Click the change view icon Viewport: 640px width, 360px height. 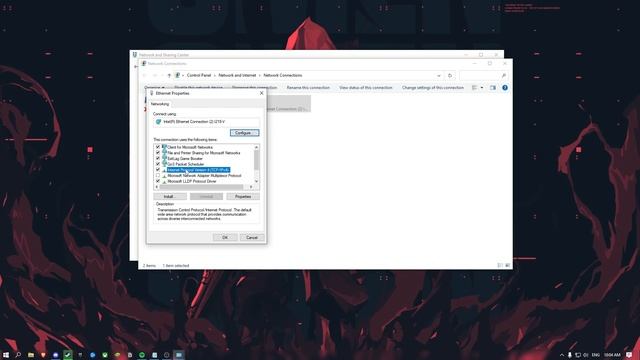(x=475, y=88)
